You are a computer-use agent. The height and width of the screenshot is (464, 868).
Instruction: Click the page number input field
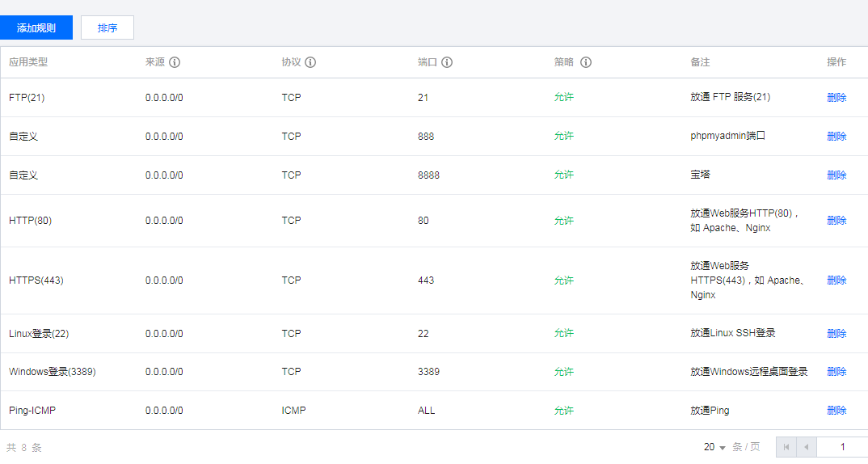pyautogui.click(x=842, y=447)
